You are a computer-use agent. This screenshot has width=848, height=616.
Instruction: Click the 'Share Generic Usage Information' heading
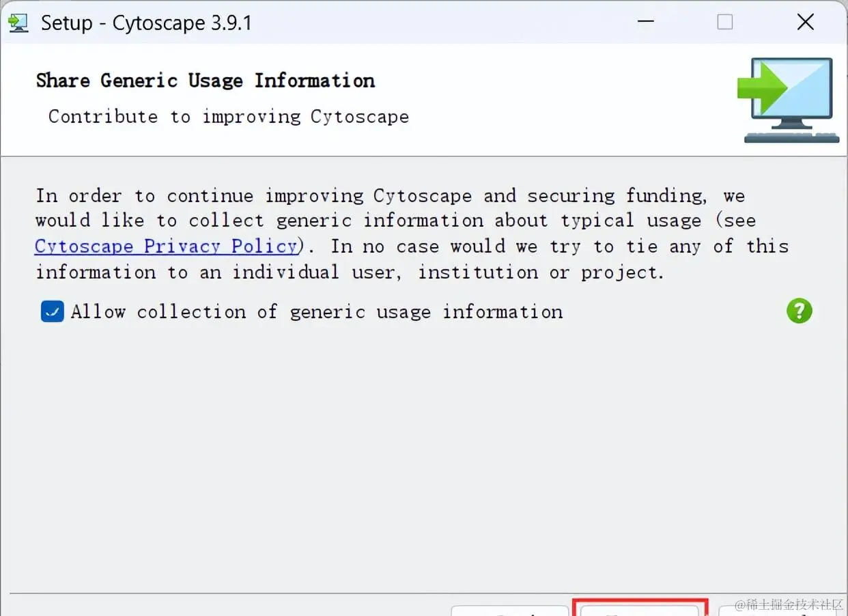point(206,81)
